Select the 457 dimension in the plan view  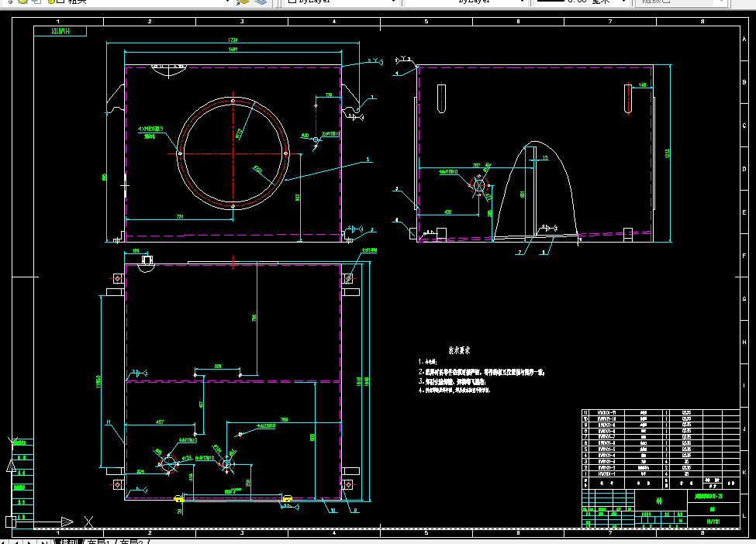coord(160,422)
